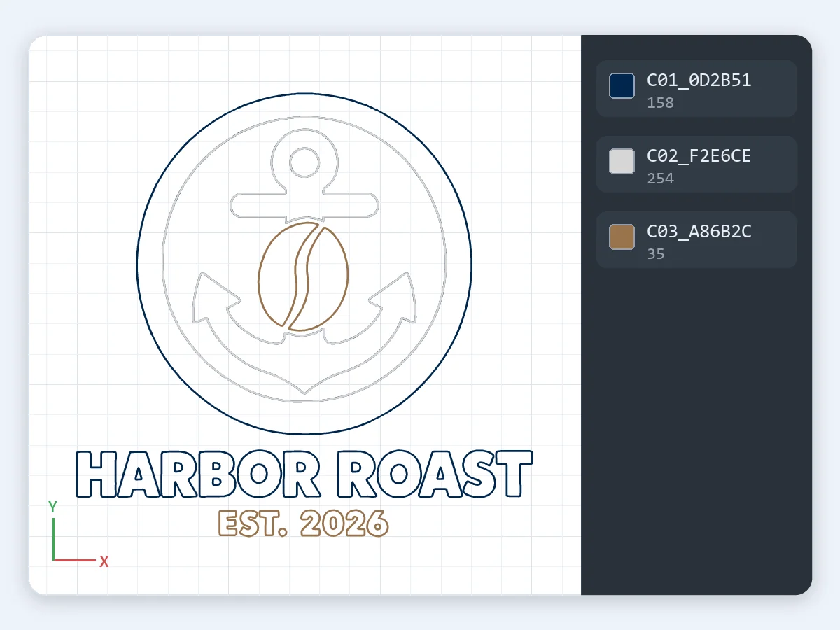840x630 pixels.
Task: Select the layer name C01_0D2B51
Action: [x=699, y=80]
